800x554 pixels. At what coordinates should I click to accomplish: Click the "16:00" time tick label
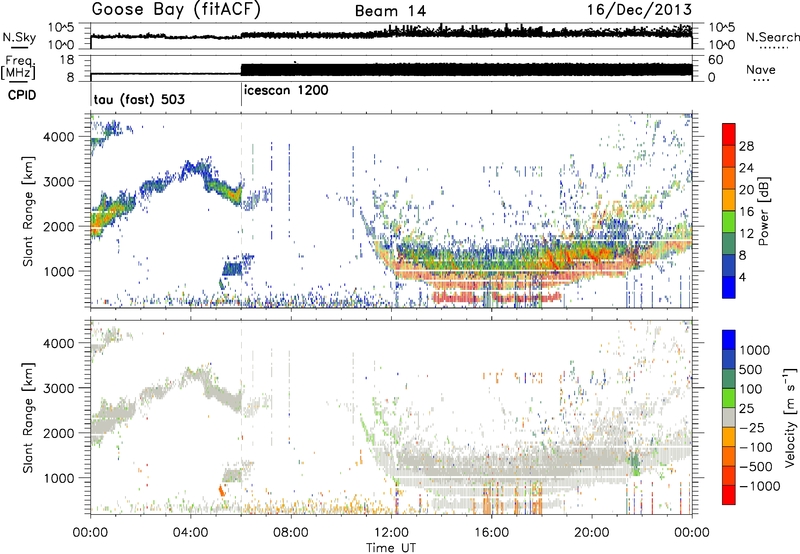[x=491, y=533]
